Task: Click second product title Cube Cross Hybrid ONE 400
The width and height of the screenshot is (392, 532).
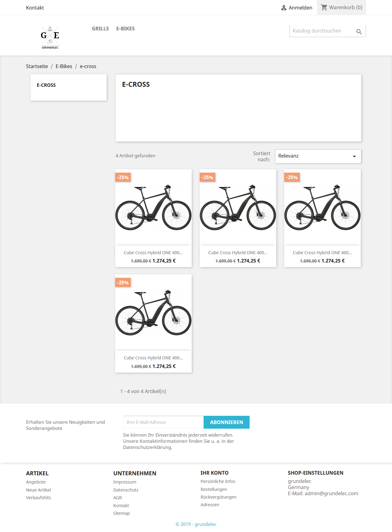Action: [x=238, y=253]
